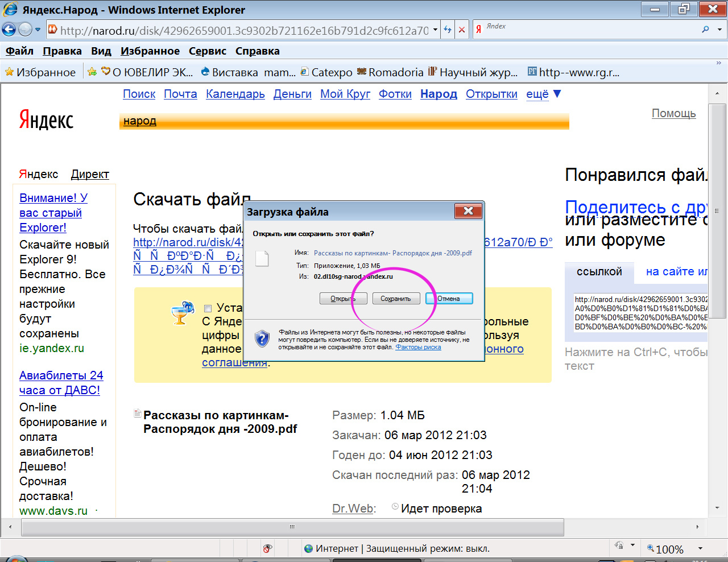Click the Почта link
728x562 pixels.
coord(180,94)
